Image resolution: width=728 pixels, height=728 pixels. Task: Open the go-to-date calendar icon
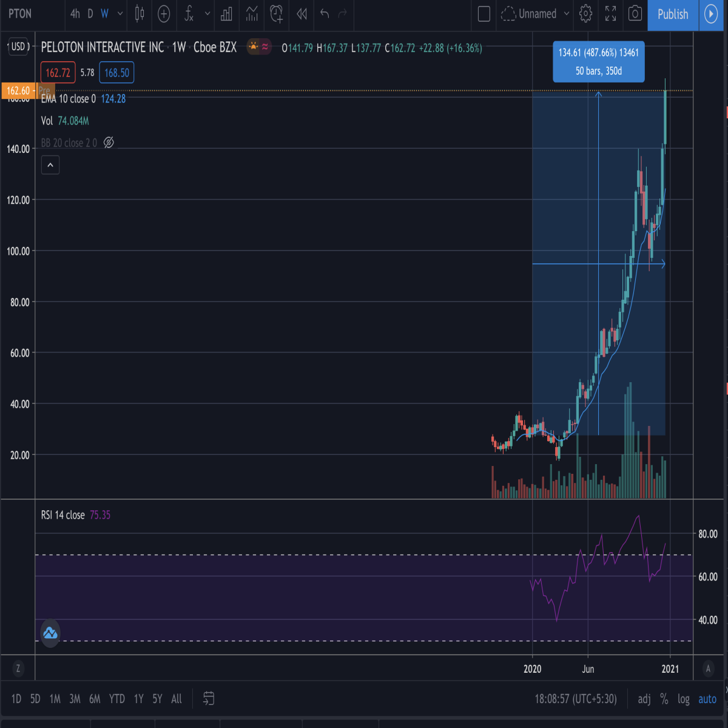(209, 699)
